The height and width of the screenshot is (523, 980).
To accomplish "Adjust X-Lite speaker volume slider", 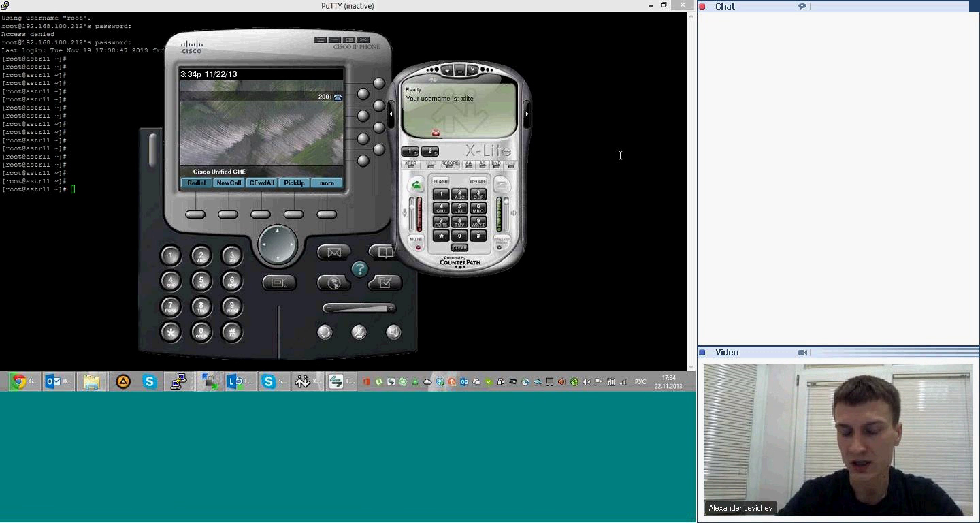I will click(506, 214).
